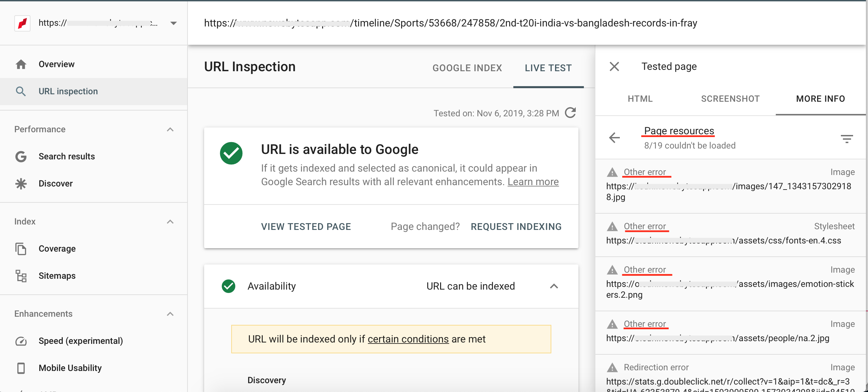
Task: Rerun live test with refresh icon
Action: click(571, 113)
